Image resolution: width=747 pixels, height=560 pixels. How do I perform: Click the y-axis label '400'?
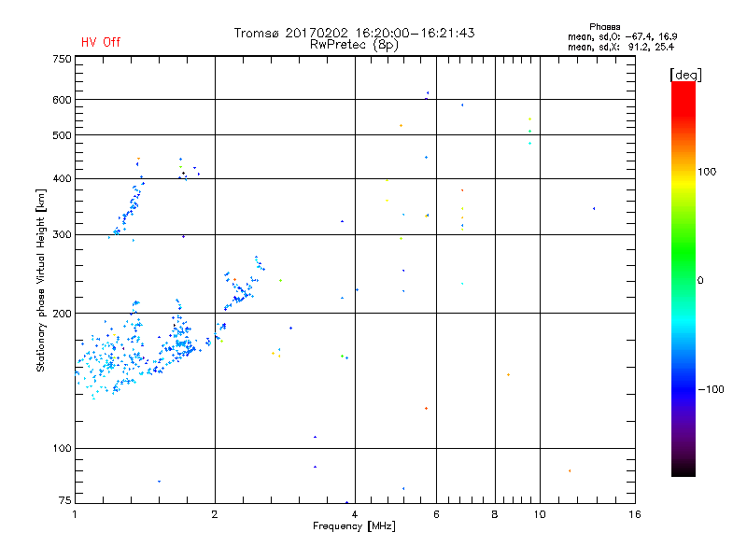[x=62, y=179]
